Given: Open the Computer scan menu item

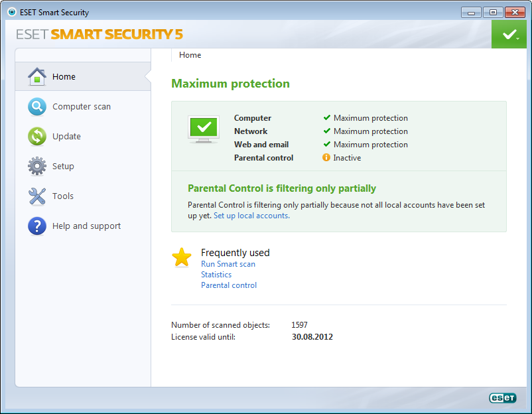Looking at the screenshot, I should [82, 106].
